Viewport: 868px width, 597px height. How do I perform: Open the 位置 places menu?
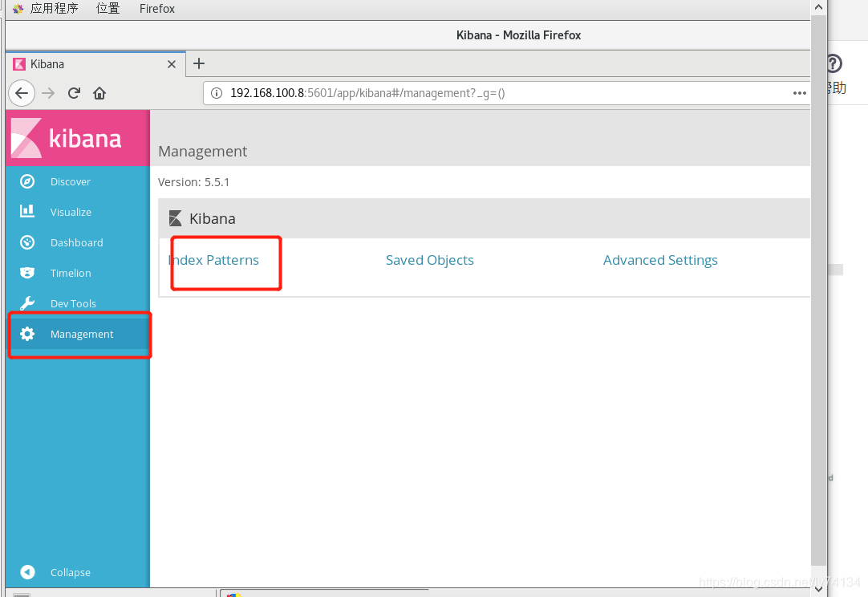click(108, 8)
